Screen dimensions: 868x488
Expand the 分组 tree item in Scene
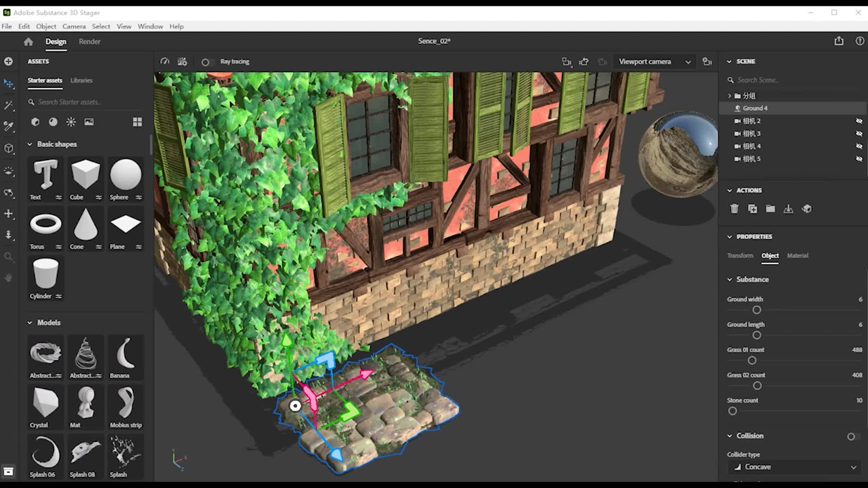[729, 95]
